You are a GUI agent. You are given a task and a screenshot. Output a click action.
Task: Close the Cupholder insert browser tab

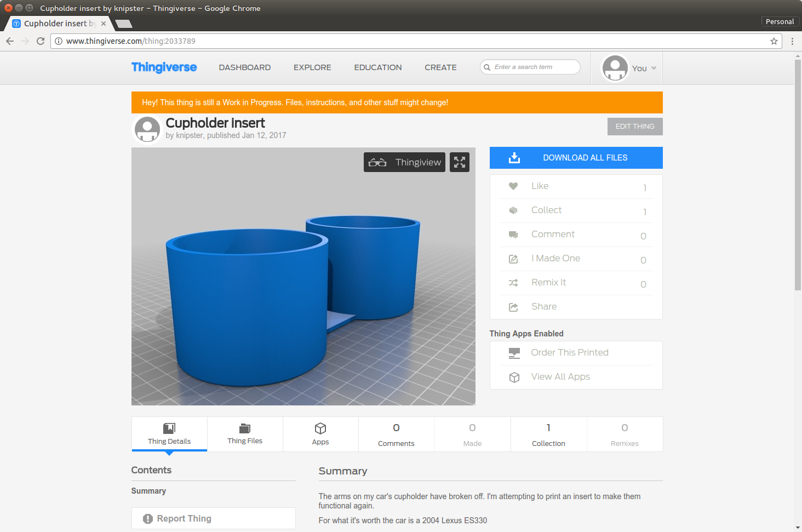pyautogui.click(x=104, y=24)
